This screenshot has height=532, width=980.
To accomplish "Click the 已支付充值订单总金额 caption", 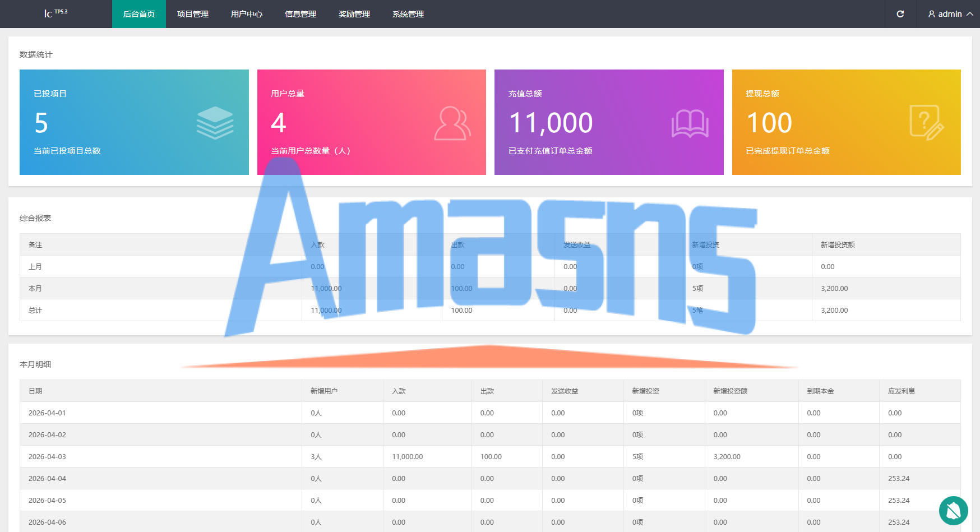I will [551, 151].
